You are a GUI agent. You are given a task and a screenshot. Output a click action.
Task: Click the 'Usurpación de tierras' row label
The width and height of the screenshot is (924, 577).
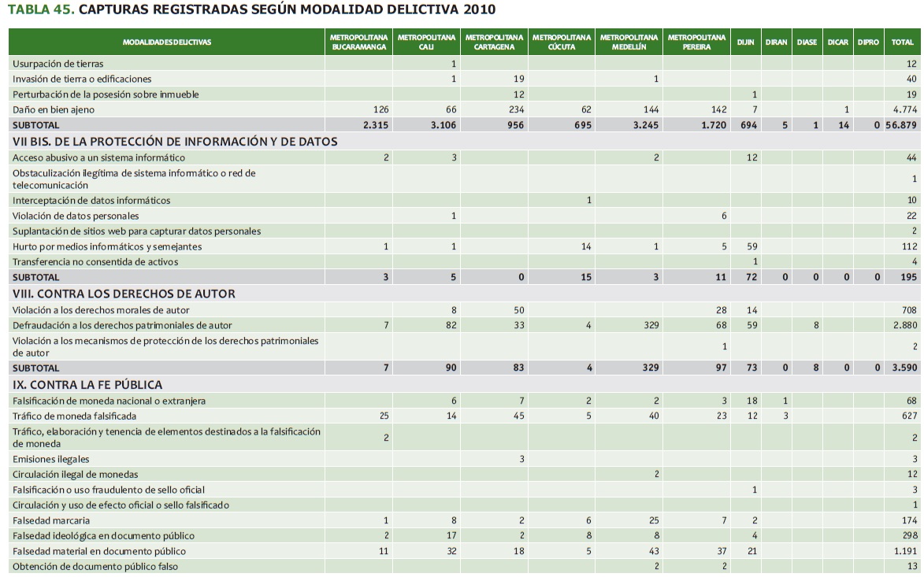tap(58, 64)
